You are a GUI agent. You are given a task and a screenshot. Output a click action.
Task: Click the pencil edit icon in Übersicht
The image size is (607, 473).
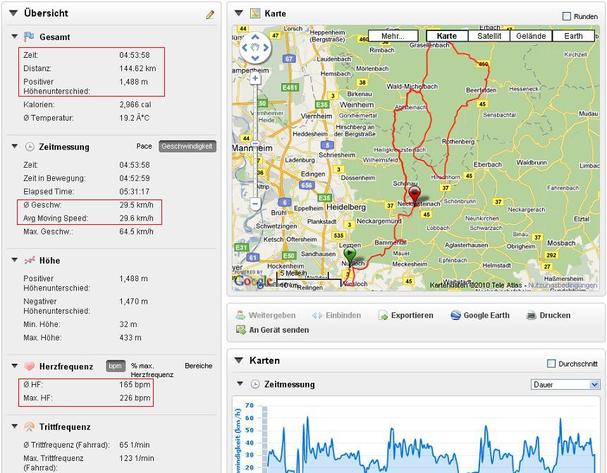[210, 15]
